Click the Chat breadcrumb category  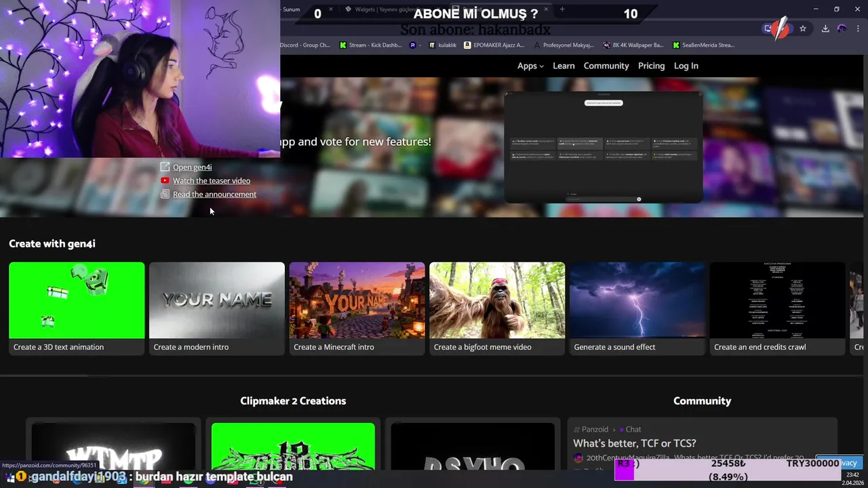[x=633, y=429]
